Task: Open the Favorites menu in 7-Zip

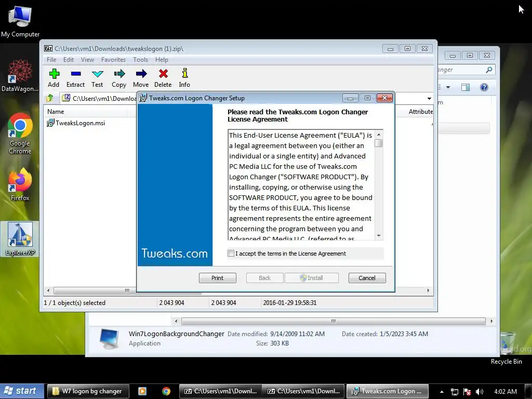Action: coord(113,60)
